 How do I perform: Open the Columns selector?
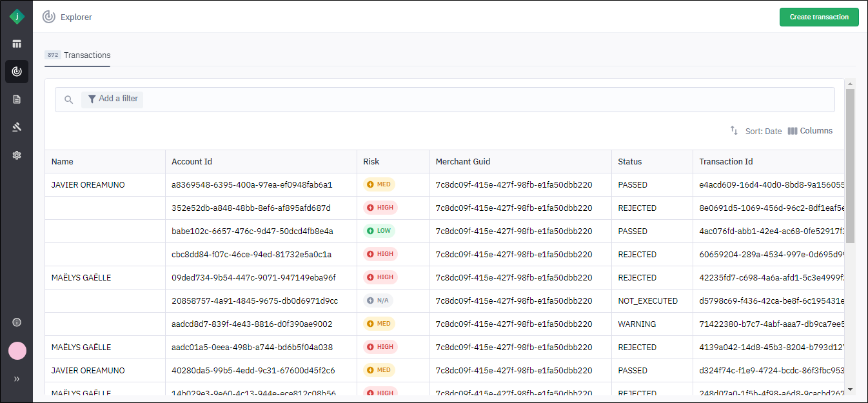(810, 131)
